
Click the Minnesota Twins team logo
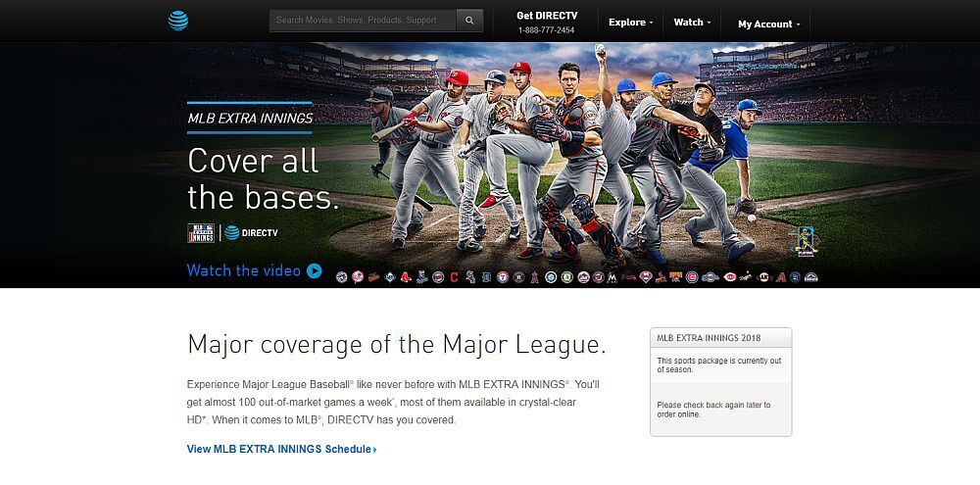(438, 277)
